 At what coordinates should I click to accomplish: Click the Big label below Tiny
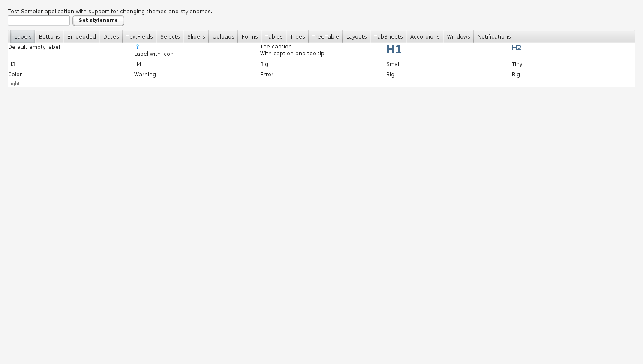coord(516,75)
